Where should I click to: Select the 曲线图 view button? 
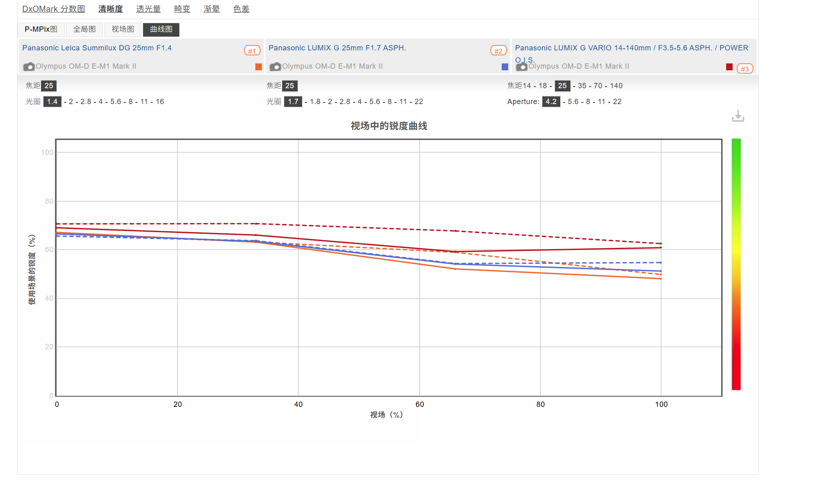[x=161, y=29]
